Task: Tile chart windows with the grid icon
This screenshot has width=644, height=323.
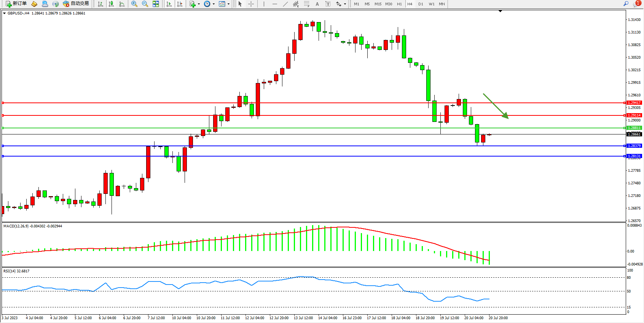Action: (x=156, y=4)
